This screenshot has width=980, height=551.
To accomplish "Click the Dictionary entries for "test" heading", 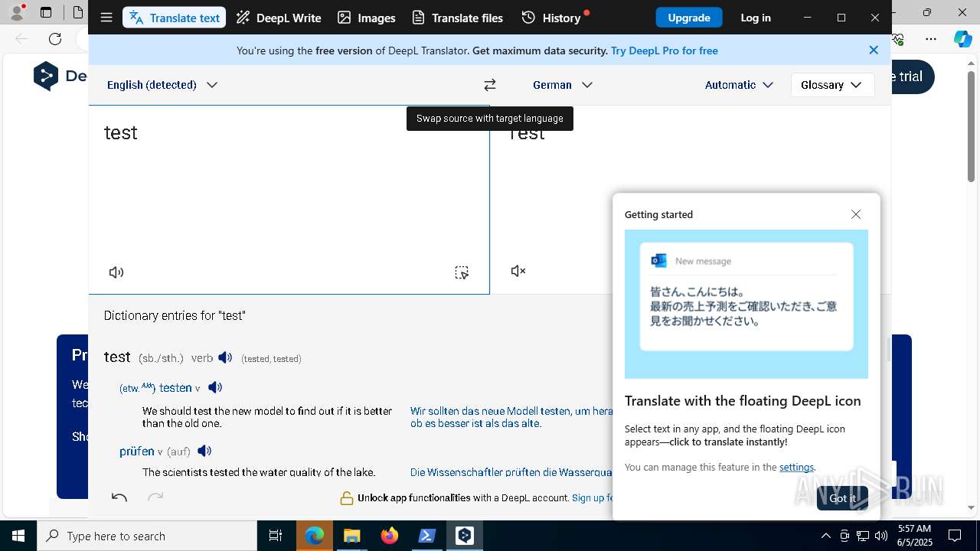I will (x=175, y=315).
